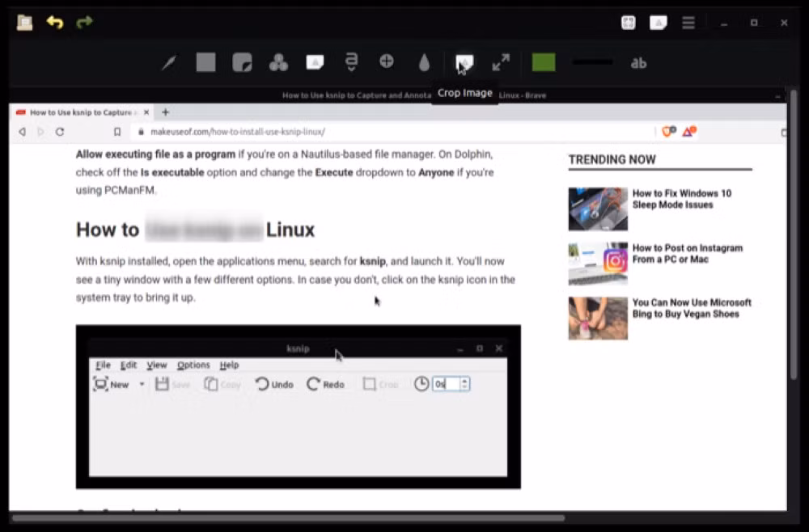This screenshot has width=809, height=532.
Task: Click the Brave Rewards triangle icon
Action: 690,132
